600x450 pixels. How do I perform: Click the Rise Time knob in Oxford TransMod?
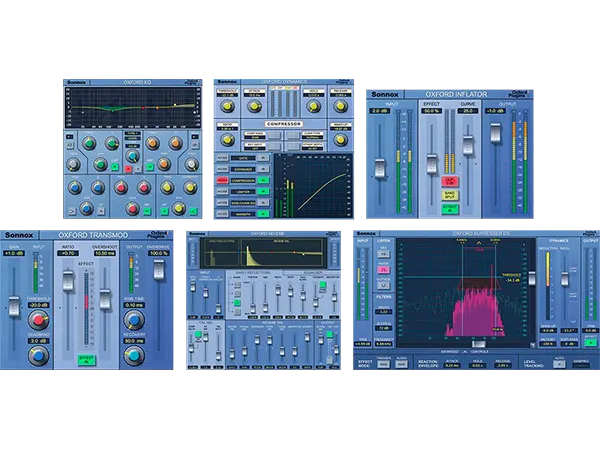pos(134,320)
